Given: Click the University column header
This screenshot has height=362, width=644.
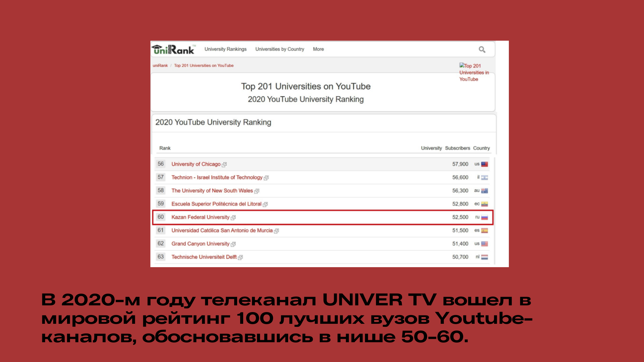Looking at the screenshot, I should [x=431, y=148].
